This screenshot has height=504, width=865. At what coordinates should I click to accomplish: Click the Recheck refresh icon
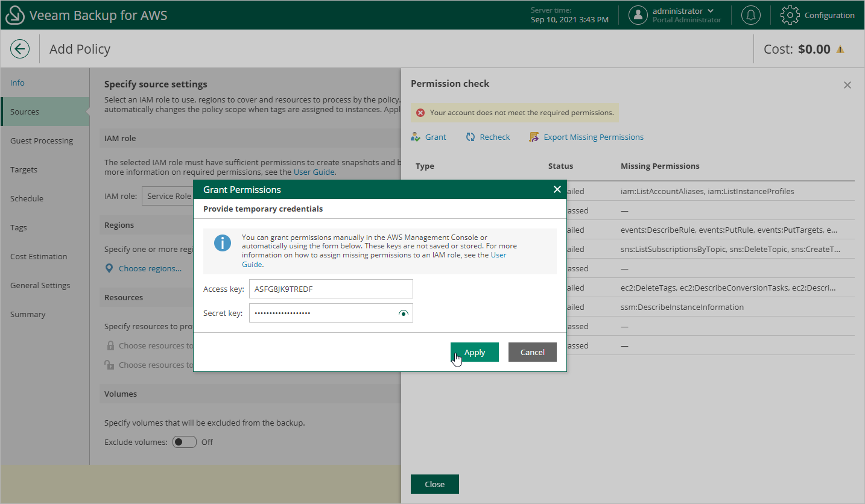[x=471, y=137]
